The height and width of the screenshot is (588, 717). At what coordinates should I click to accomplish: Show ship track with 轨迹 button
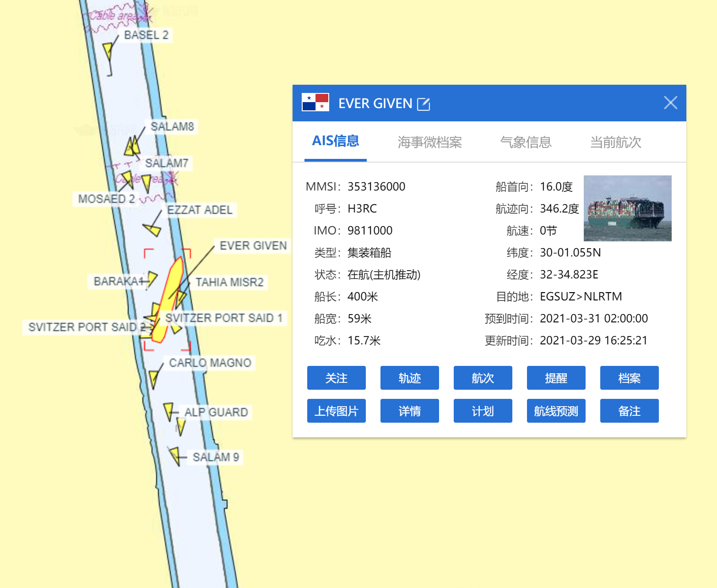click(x=409, y=378)
